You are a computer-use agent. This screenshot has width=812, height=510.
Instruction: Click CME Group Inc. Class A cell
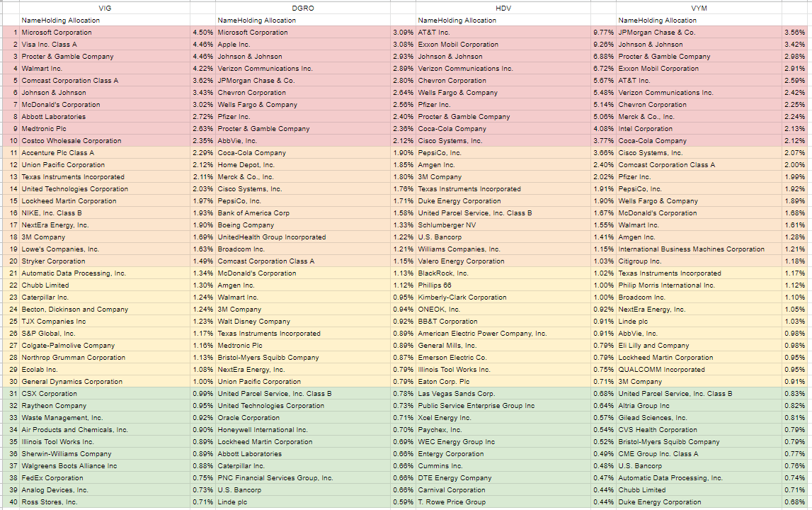click(x=699, y=453)
